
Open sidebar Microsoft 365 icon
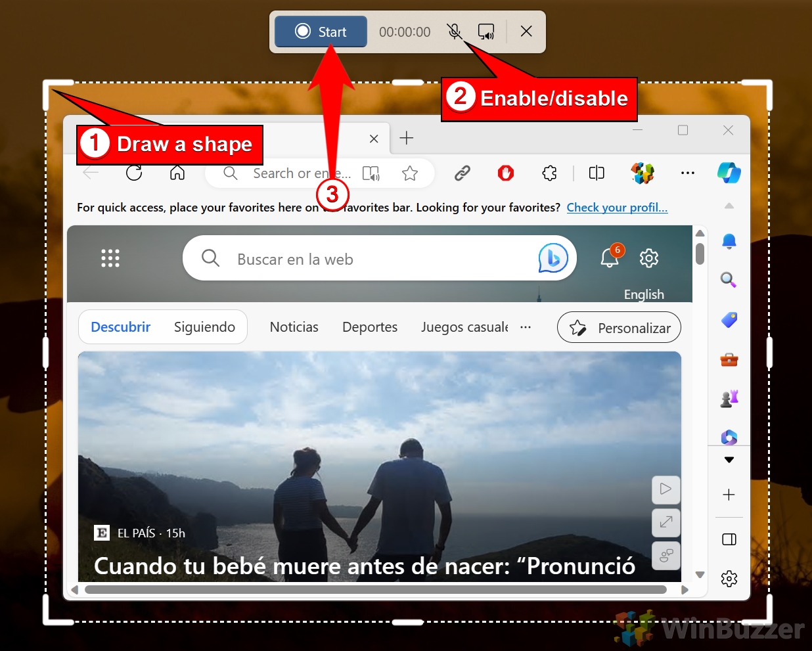pos(729,437)
